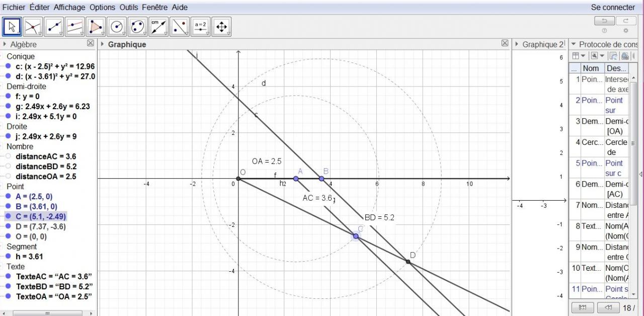Click the Redo button
This screenshot has width=644, height=316.
click(x=626, y=21)
